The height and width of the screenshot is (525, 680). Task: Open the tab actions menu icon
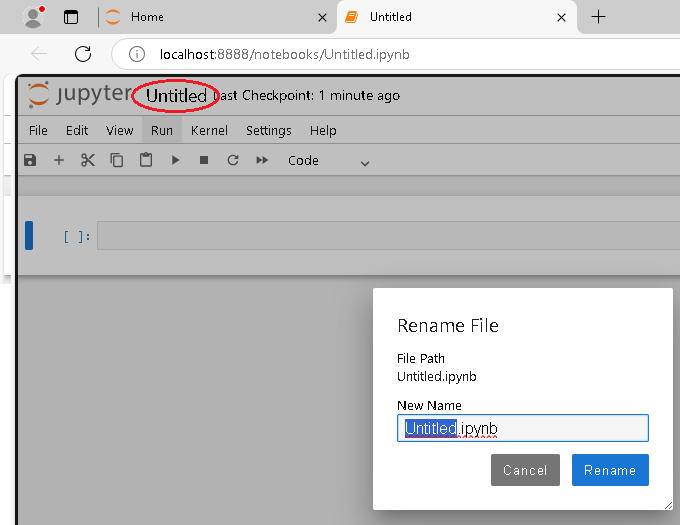pos(71,17)
